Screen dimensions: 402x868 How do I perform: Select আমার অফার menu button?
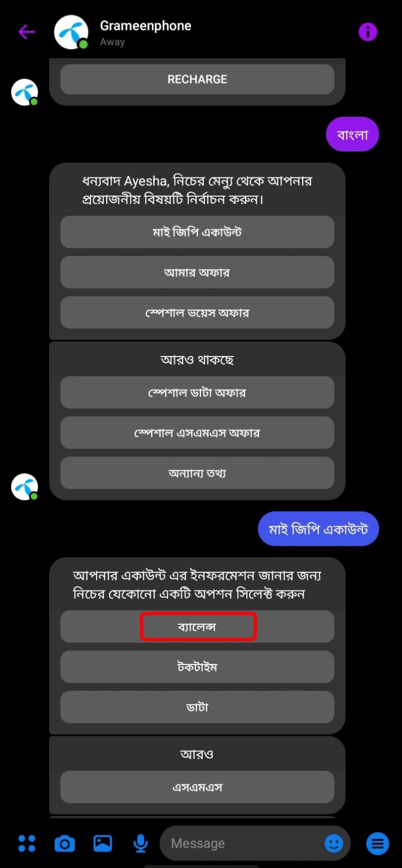click(197, 272)
